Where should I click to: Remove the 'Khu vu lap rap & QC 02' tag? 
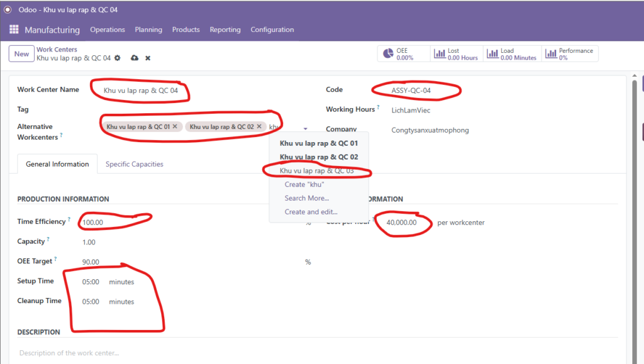pyautogui.click(x=258, y=126)
